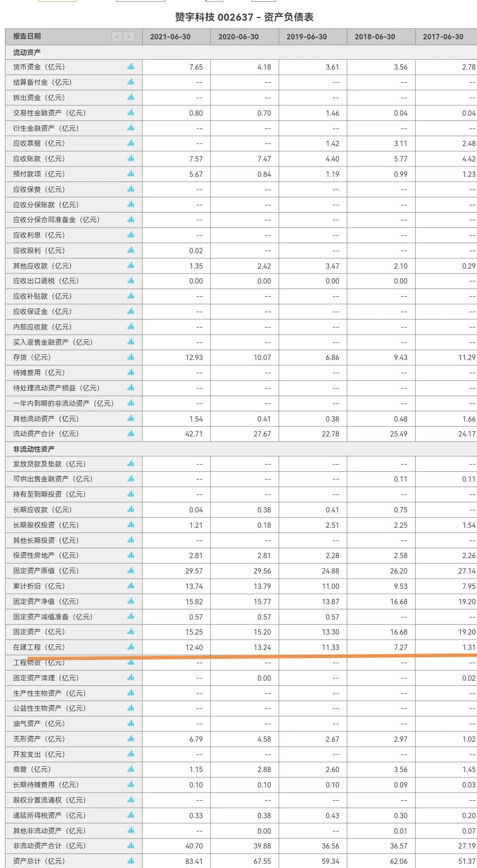Open chart icon for 应收账款 row

[131, 158]
